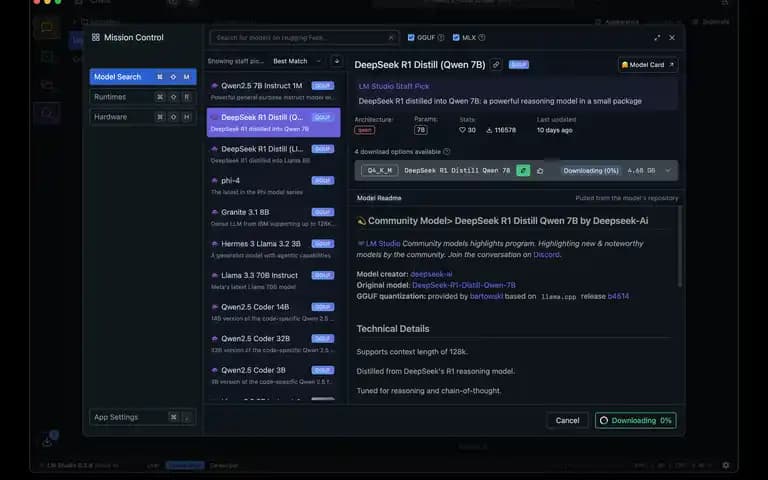This screenshot has width=768, height=480.
Task: Select Qwen2.5 Coder 3B model
Action: tap(273, 375)
